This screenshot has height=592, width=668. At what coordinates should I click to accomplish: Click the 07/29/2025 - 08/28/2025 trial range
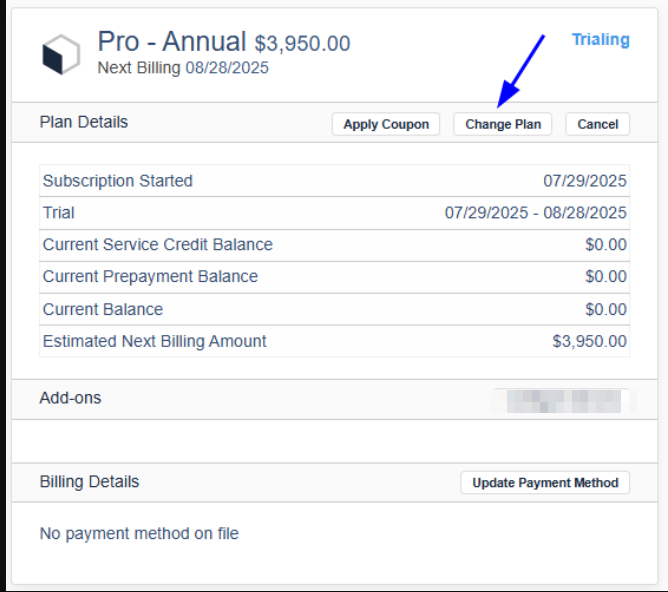[x=536, y=213]
